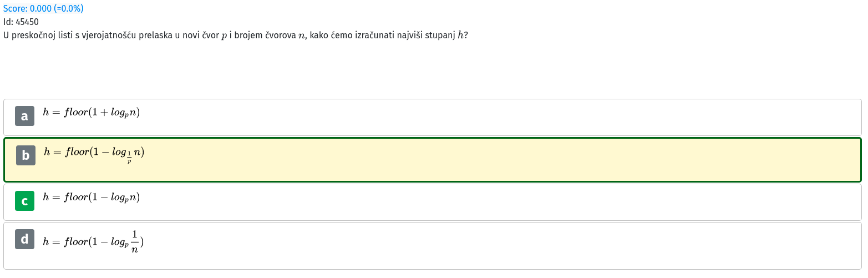Select the gray 'a' answer badge
The image size is (868, 278).
coord(24,116)
